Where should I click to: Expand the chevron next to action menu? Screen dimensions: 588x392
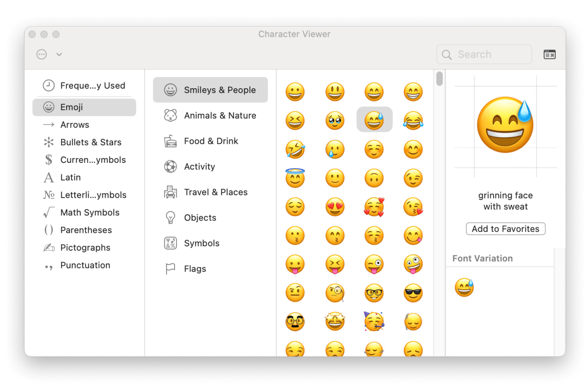point(59,54)
